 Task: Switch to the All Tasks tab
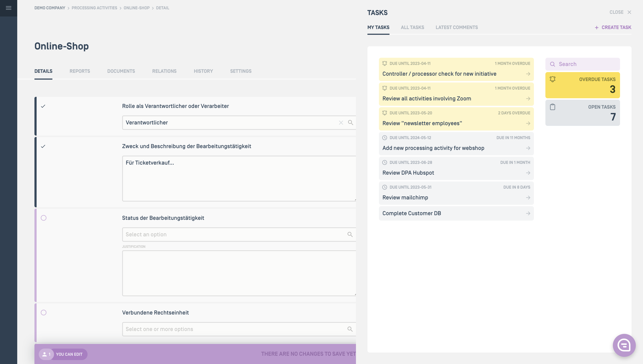coord(412,27)
